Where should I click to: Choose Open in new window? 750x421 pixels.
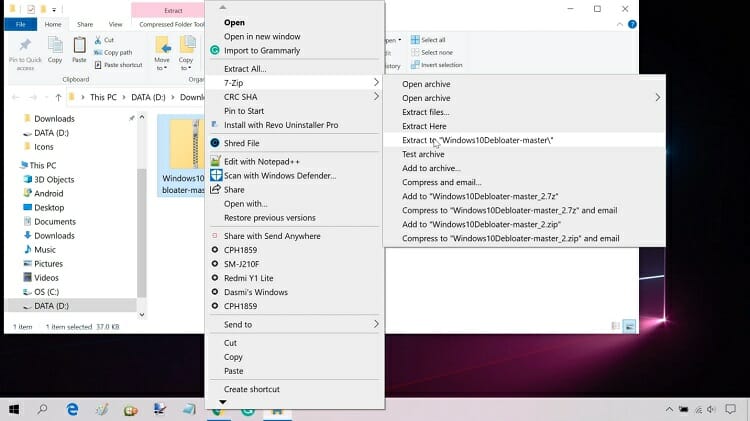[x=262, y=36]
